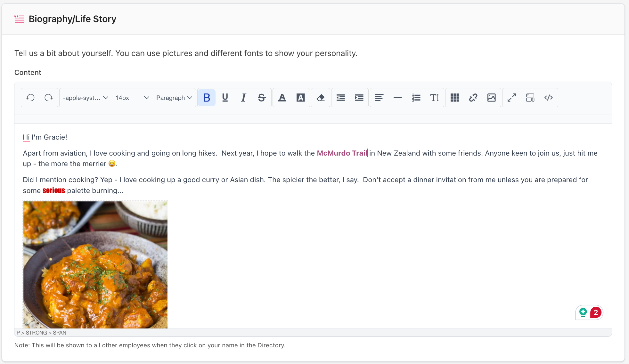Click the outdent icon
This screenshot has width=629, height=364.
tap(341, 98)
